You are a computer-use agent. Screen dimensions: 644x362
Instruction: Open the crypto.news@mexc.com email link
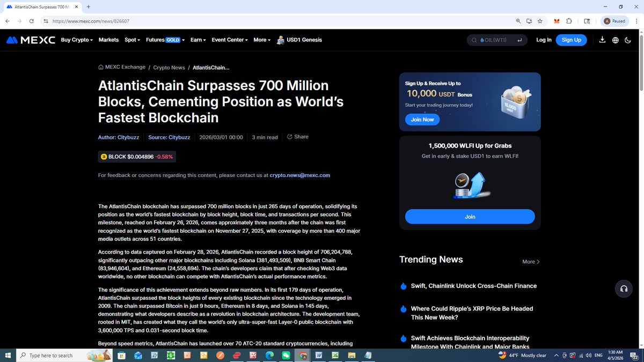(299, 175)
